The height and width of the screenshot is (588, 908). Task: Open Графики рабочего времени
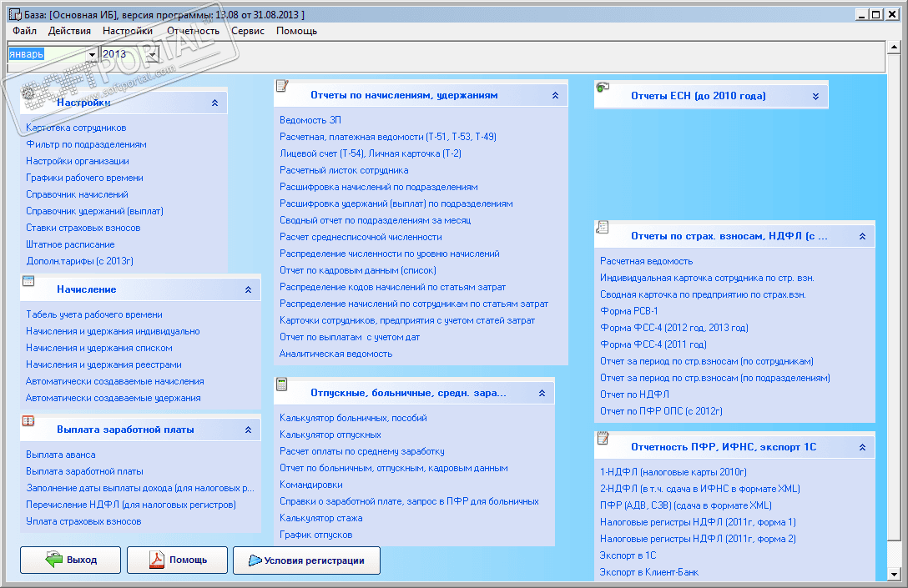(84, 178)
